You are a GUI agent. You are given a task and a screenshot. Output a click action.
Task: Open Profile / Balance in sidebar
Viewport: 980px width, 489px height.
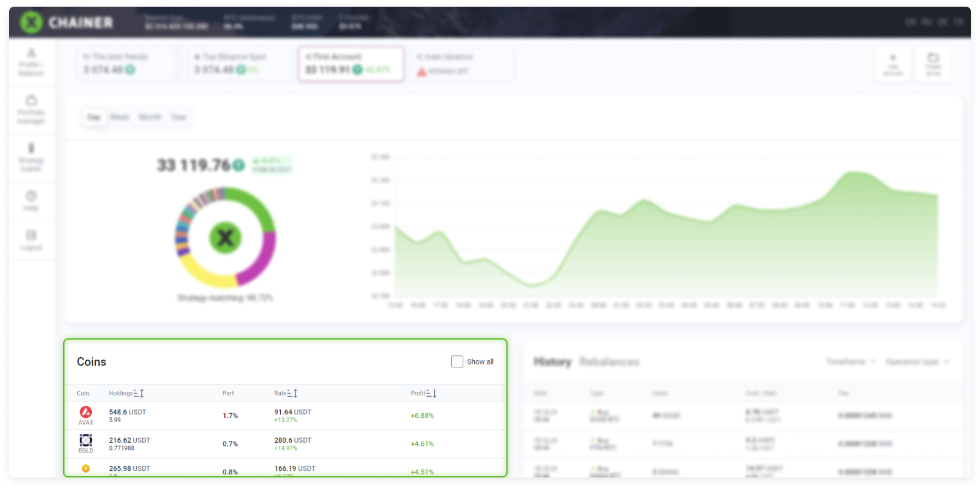[31, 62]
